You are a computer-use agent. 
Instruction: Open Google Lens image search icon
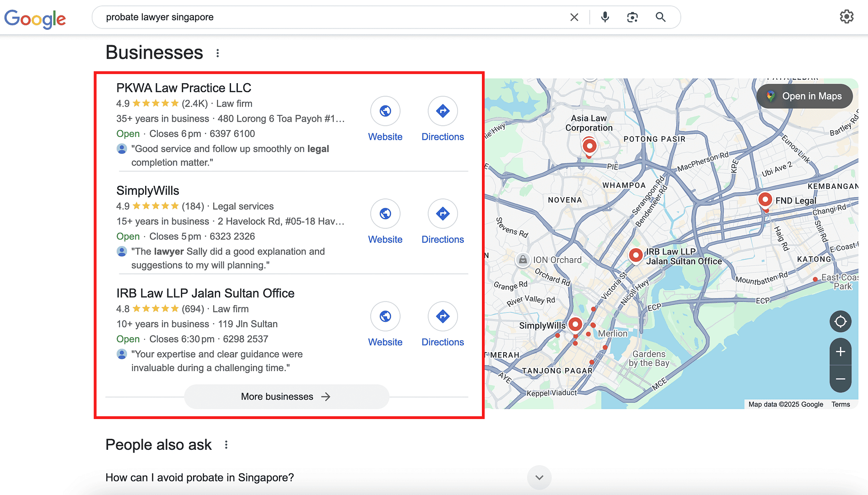tap(632, 17)
